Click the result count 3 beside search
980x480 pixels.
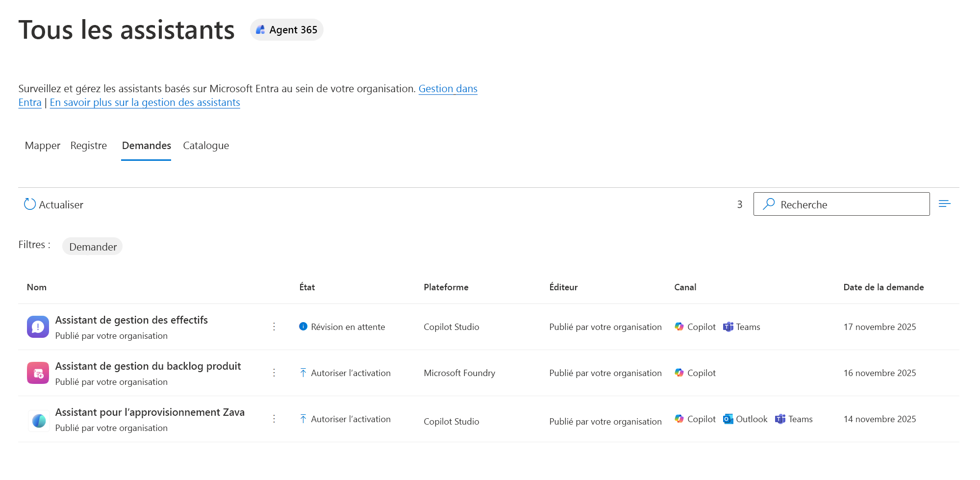click(x=740, y=204)
